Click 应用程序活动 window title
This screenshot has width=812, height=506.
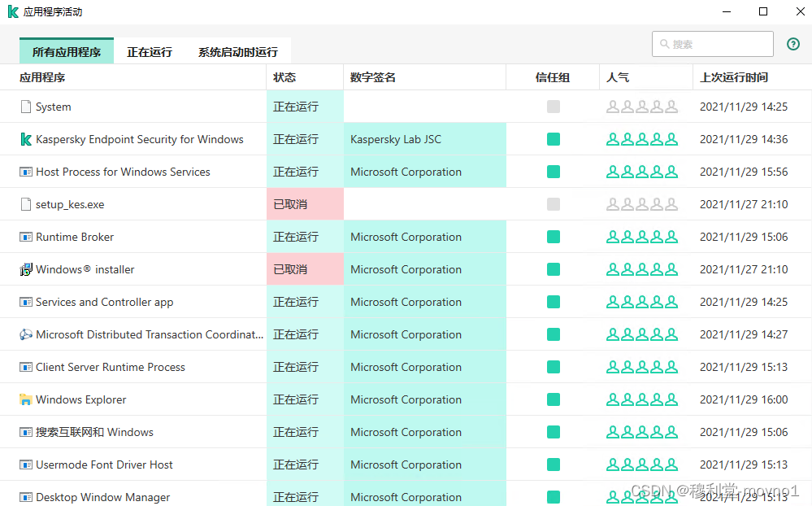(53, 12)
